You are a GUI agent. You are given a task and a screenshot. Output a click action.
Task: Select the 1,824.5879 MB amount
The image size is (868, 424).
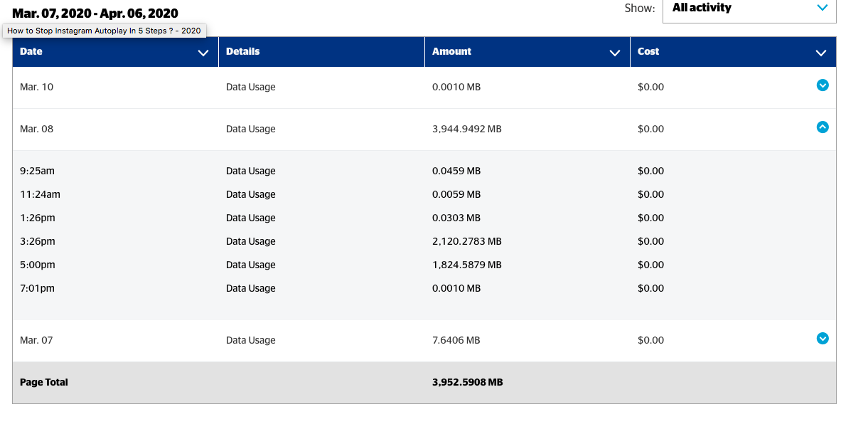click(467, 265)
